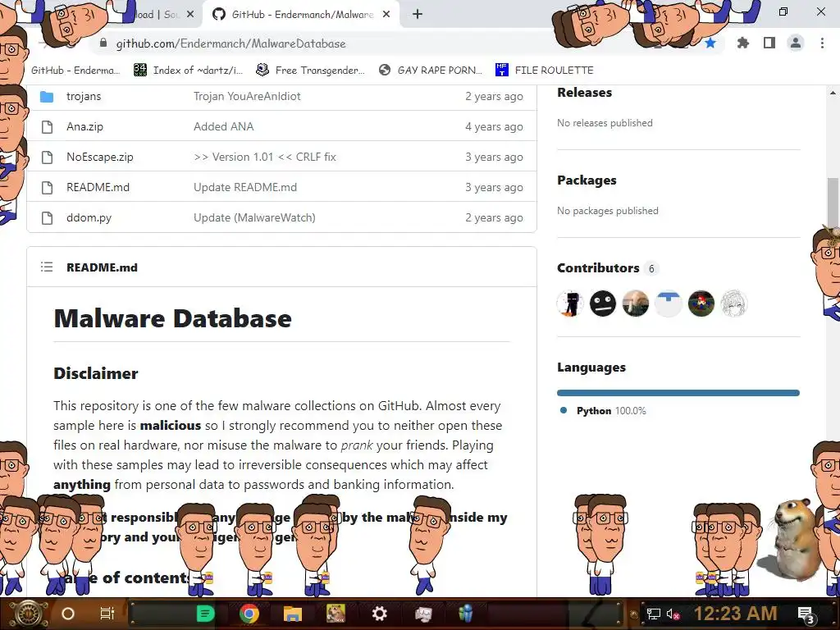This screenshot has width=840, height=630.
Task: Open the README.md file in the file list
Action: click(98, 188)
